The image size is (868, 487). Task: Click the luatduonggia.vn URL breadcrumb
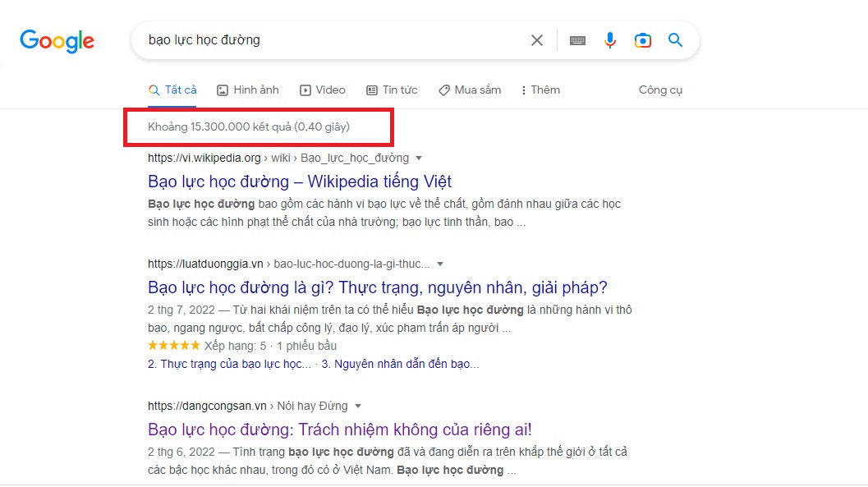tap(288, 264)
